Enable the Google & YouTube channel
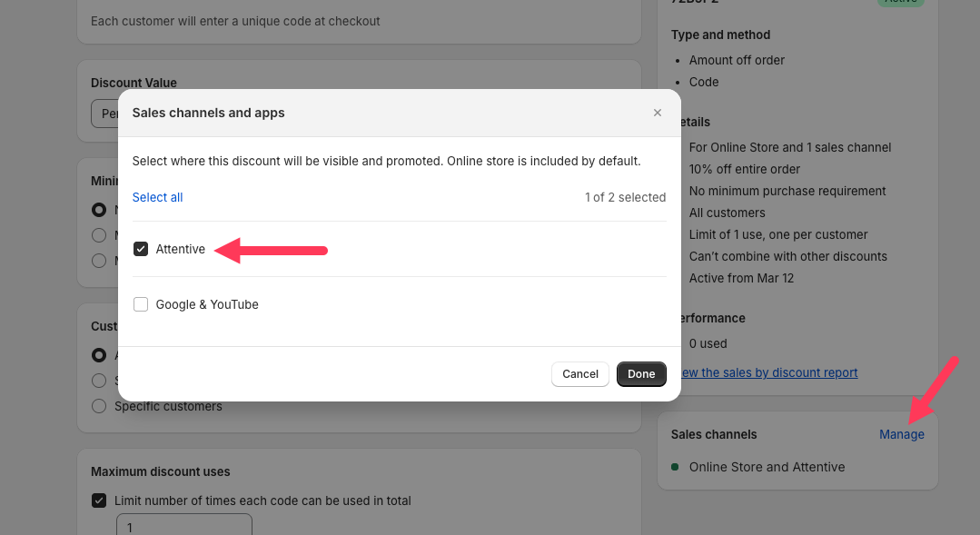 tap(141, 303)
